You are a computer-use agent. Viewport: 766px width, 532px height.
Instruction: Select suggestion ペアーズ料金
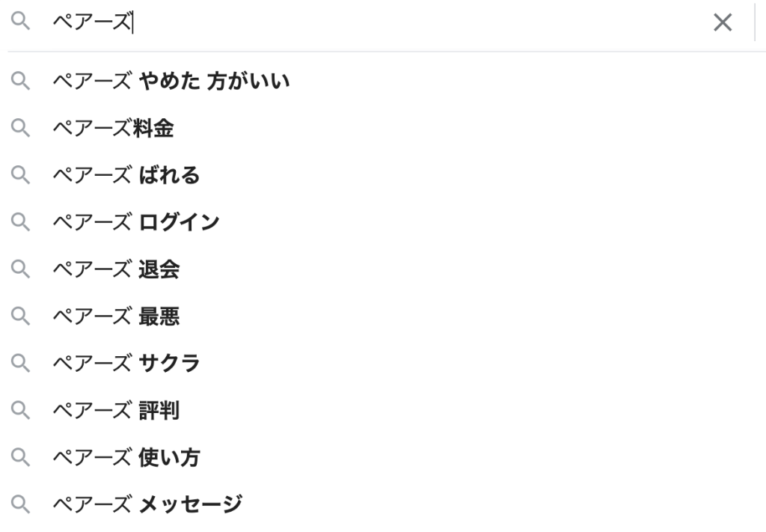point(113,128)
